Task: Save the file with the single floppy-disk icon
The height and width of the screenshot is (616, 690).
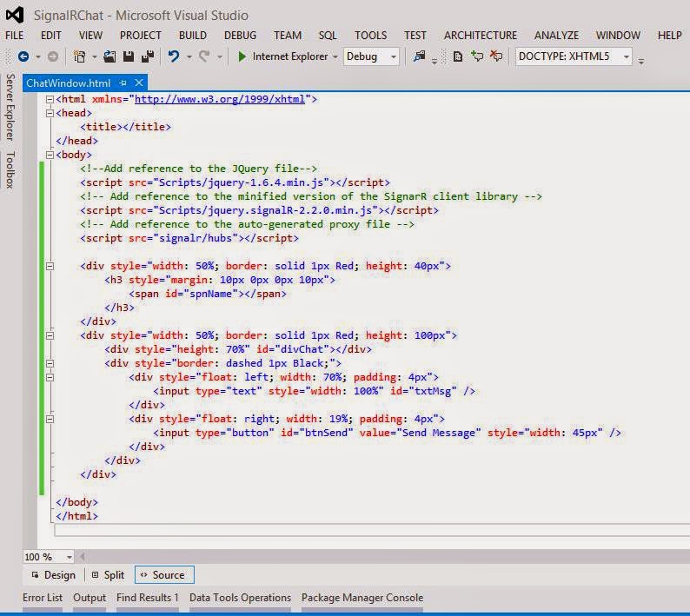Action: (x=129, y=56)
